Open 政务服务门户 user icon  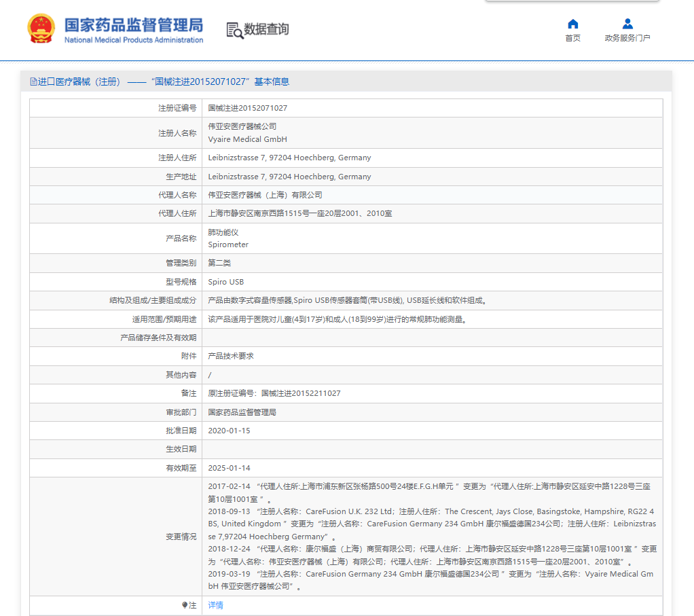click(x=627, y=24)
